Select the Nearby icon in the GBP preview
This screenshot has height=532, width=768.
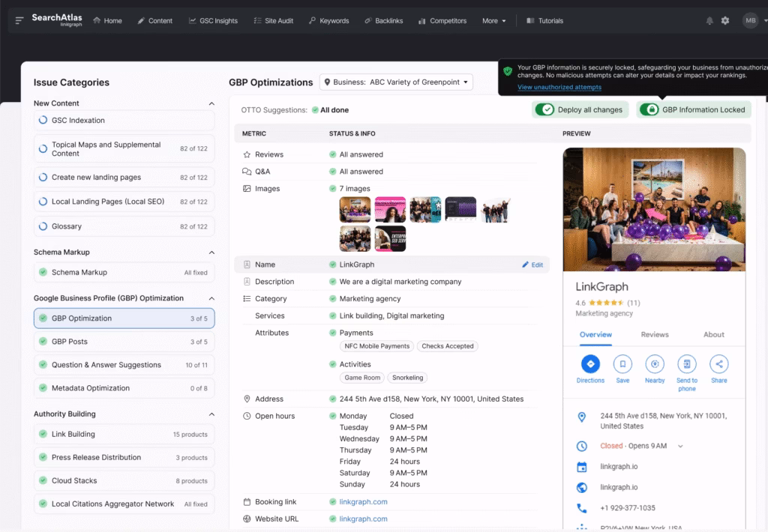coord(655,366)
